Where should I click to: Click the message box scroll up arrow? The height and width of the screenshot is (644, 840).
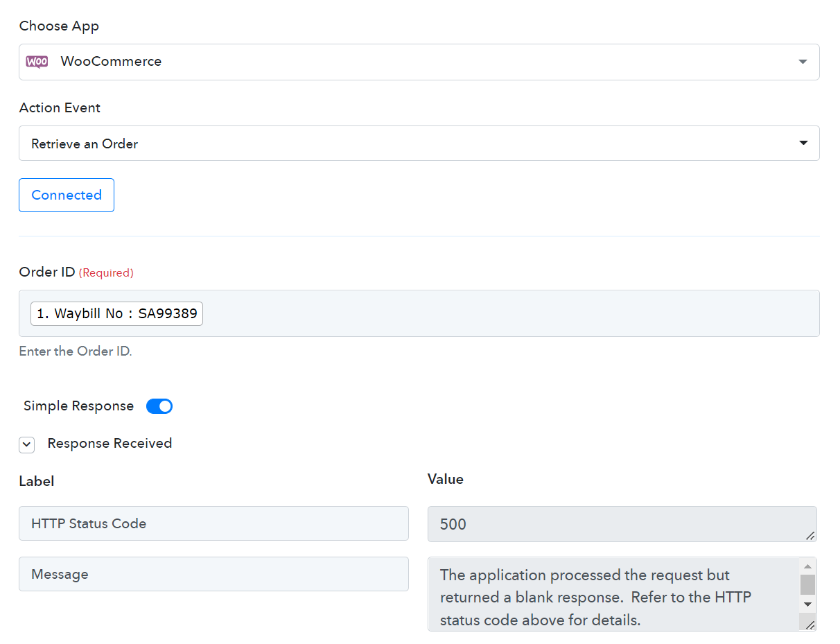[807, 566]
